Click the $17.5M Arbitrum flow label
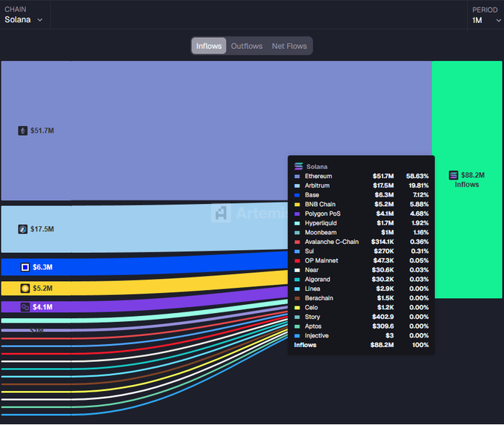Image resolution: width=504 pixels, height=425 pixels. pos(42,229)
